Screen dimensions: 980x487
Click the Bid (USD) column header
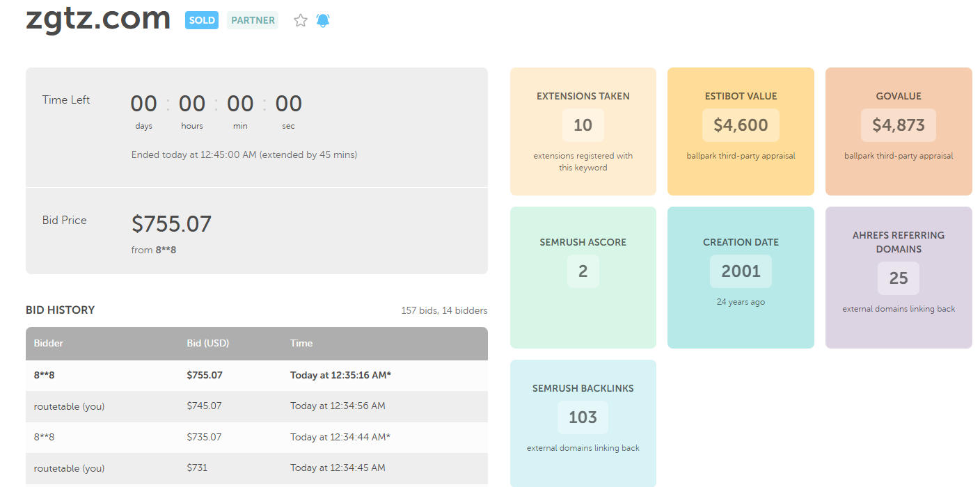(x=207, y=343)
